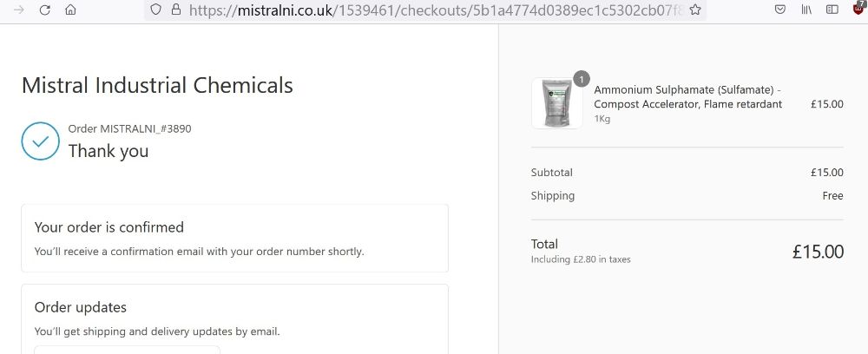Click the product quantity badge

(x=582, y=79)
